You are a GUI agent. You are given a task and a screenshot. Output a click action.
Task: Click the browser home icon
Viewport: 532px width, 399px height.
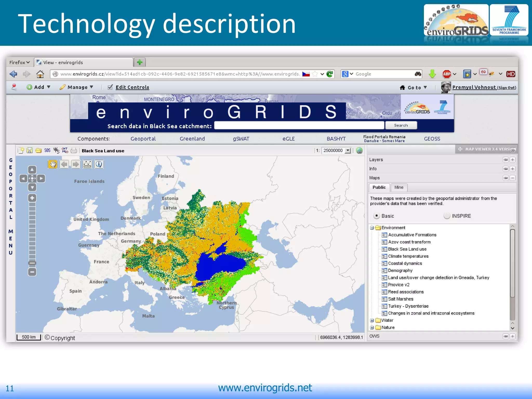(40, 74)
